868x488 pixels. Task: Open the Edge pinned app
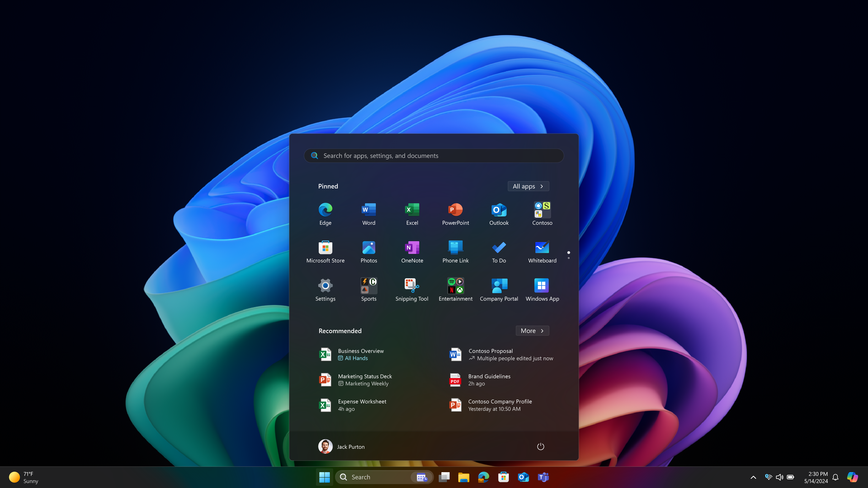325,214
